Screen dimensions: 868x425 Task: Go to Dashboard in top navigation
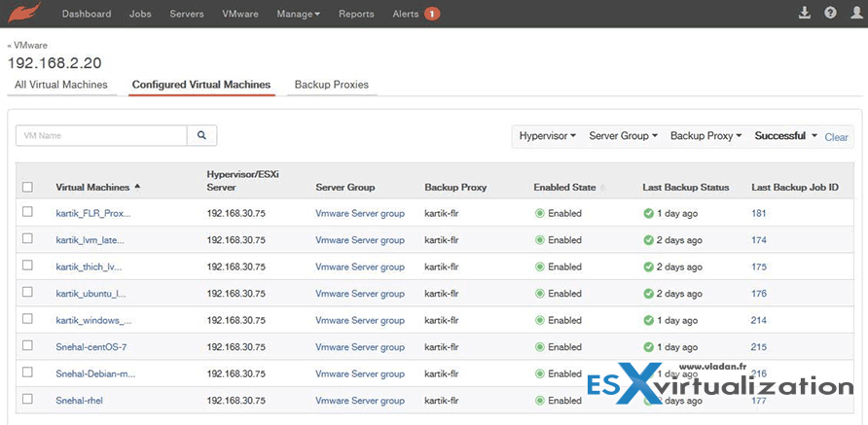coord(87,14)
